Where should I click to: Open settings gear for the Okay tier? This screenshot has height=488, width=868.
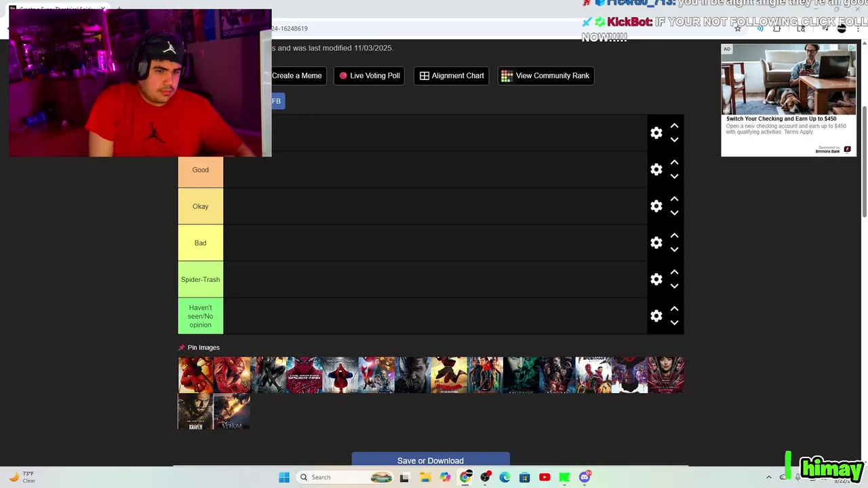[x=656, y=206]
